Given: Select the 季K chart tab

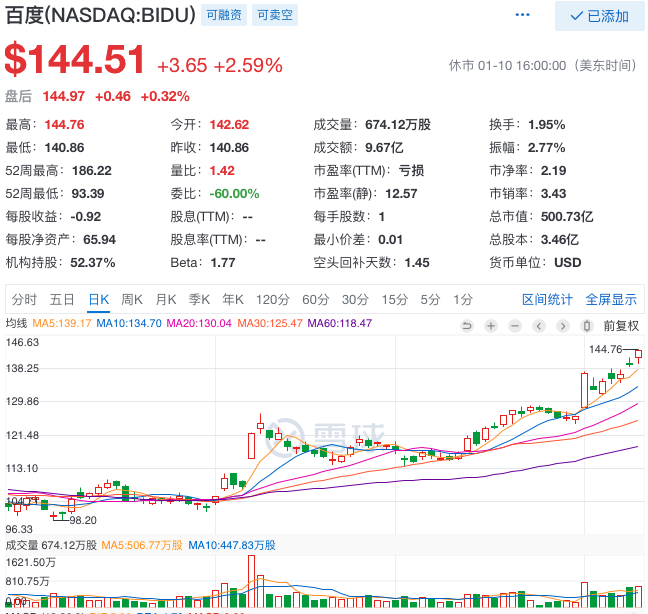Looking at the screenshot, I should (199, 299).
